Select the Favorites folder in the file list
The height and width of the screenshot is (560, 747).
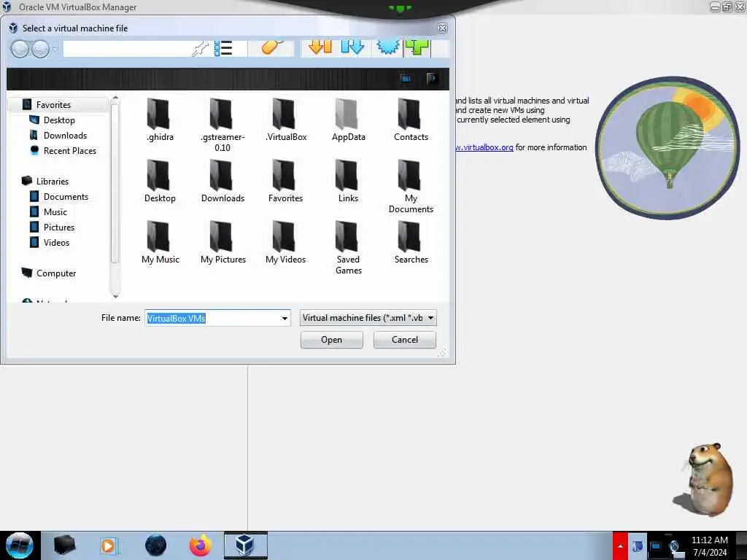point(285,181)
